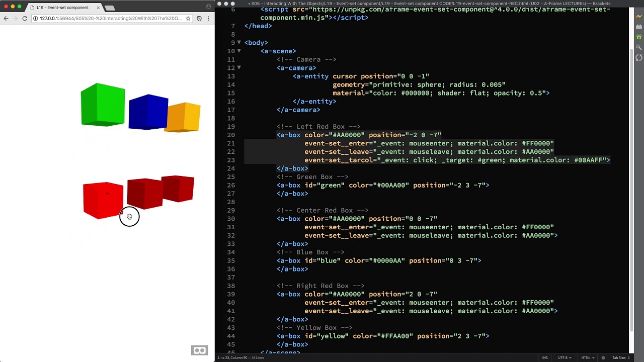Click the center dark red box

coord(144,193)
